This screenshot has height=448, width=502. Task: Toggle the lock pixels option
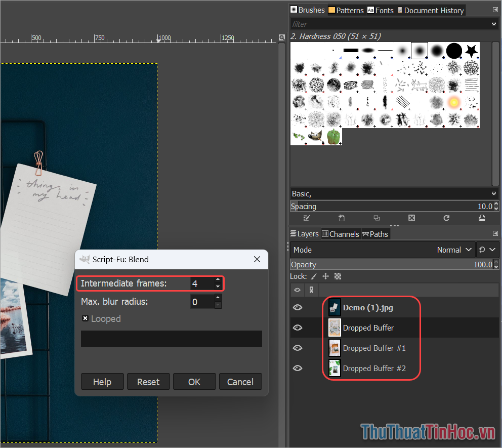(x=314, y=276)
